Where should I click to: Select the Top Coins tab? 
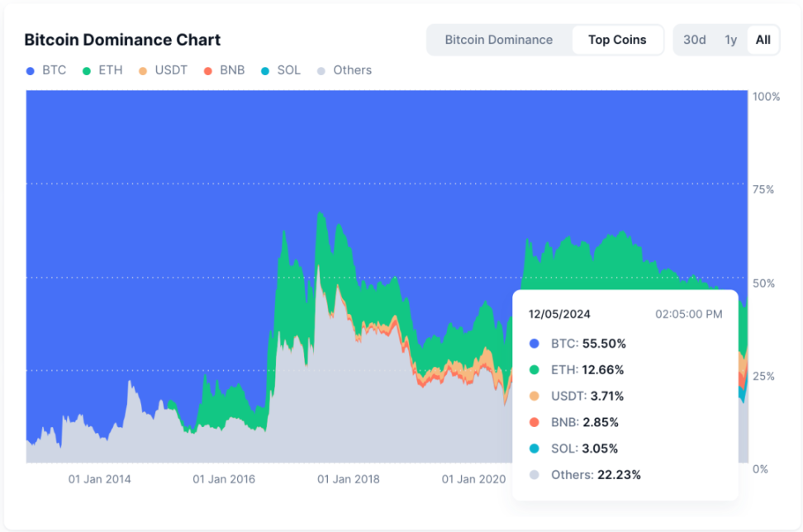(x=617, y=40)
